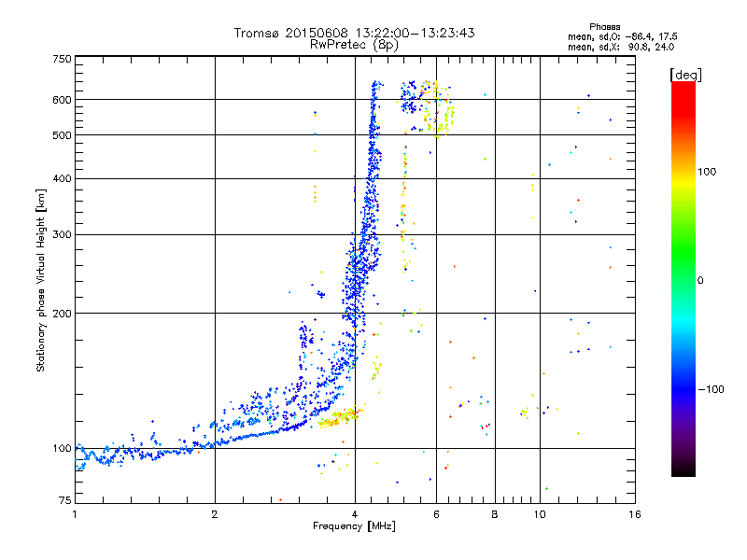
Task: Click the 'mean, sd,X: 90.8, 24.0' statistic
Action: pyautogui.click(x=621, y=47)
